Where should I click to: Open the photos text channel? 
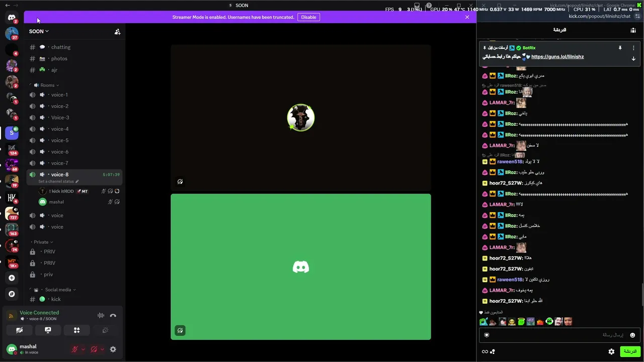tap(74, 59)
